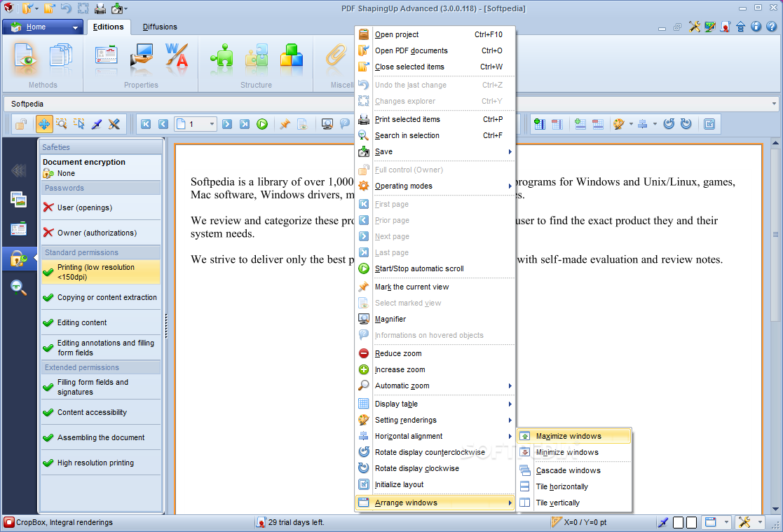783x532 pixels.
Task: Select Tile vertically in submenu
Action: [x=574, y=503]
